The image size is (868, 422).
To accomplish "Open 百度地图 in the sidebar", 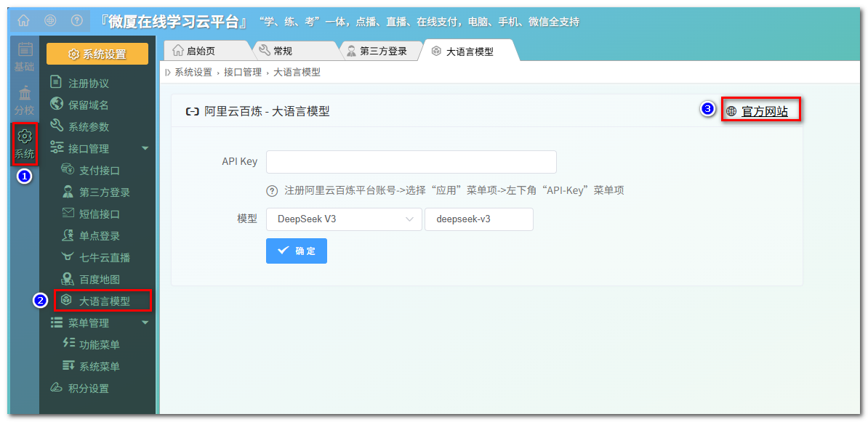I will pos(99,280).
